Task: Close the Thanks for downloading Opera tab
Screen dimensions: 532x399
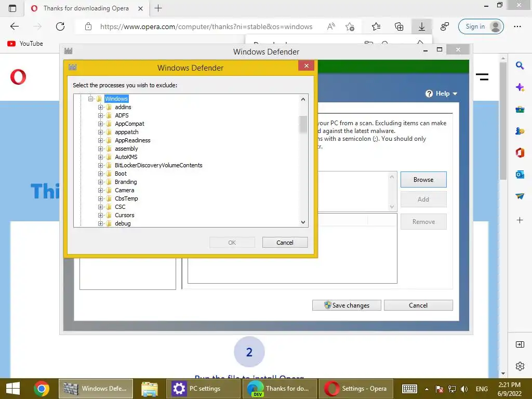Action: pyautogui.click(x=140, y=8)
